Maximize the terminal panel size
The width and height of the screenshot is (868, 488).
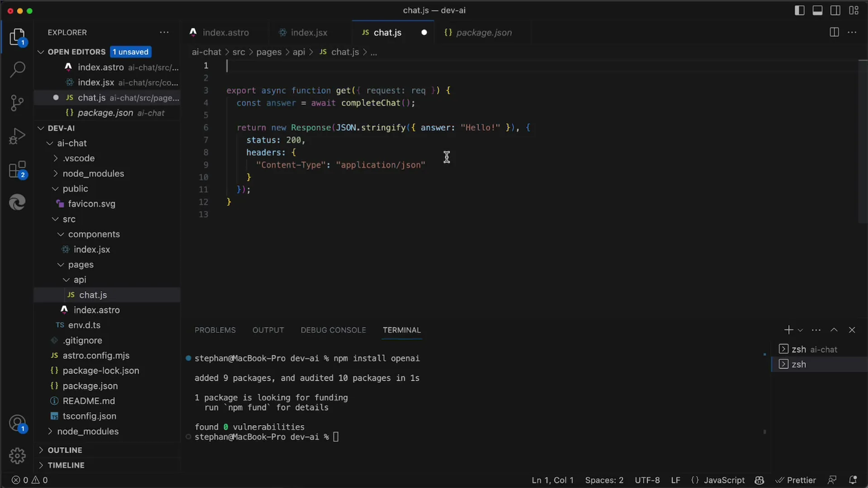(x=834, y=330)
